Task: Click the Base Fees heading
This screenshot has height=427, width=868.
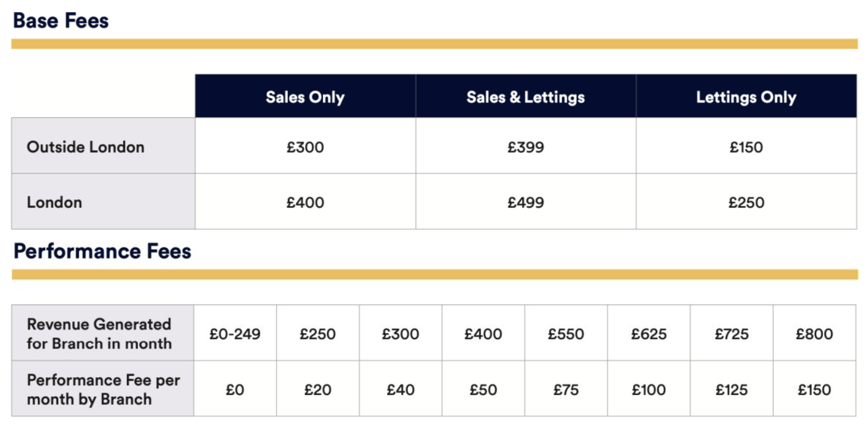Action: coord(61,21)
